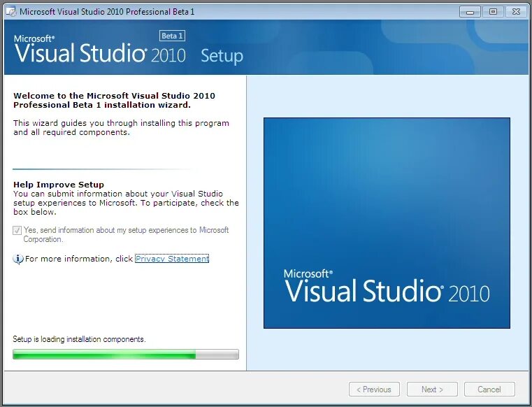Click the setup icon in the title bar
This screenshot has width=532, height=407.
tap(11, 12)
